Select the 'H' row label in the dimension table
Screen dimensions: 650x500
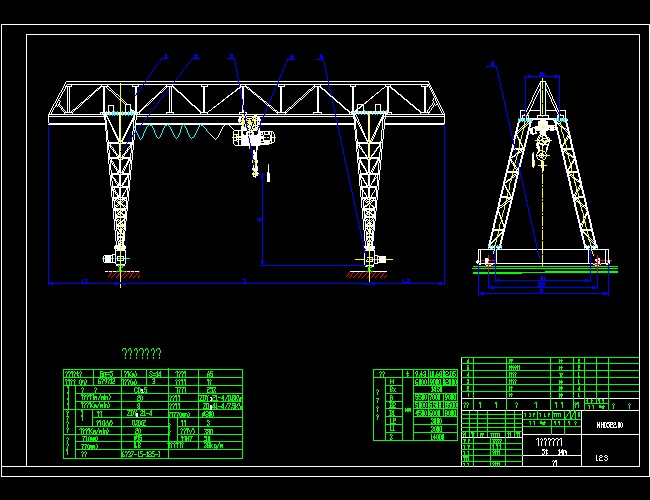[393, 381]
